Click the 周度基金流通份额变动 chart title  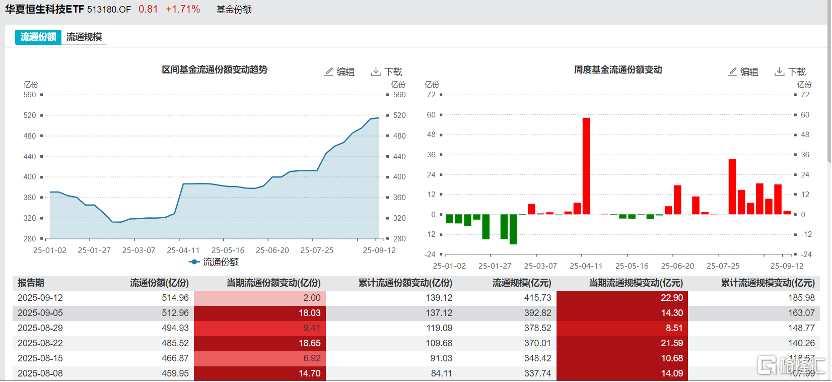pos(618,70)
